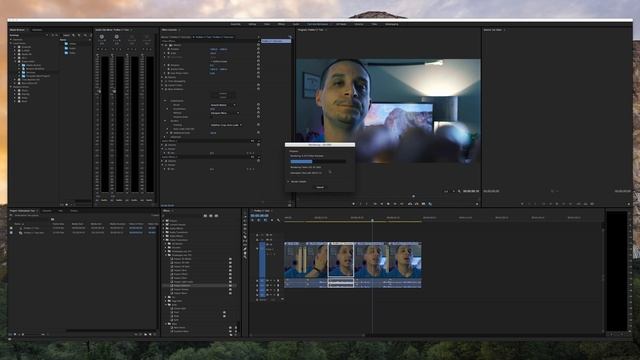Screen dimensions: 640x360
Task: Collapse Local Drives in Media Browser tree
Action: (11, 43)
